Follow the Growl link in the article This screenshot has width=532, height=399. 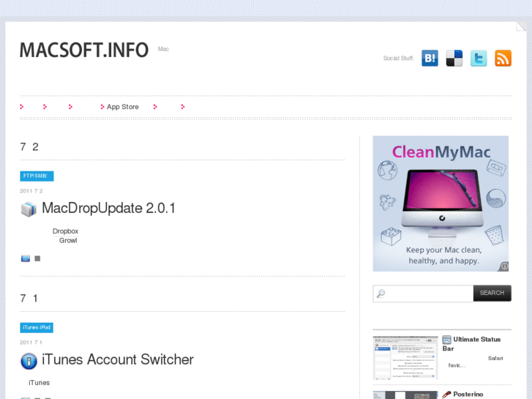(68, 240)
